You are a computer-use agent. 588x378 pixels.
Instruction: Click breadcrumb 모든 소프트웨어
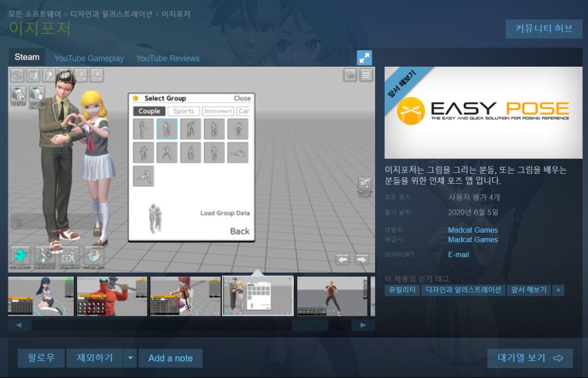(35, 14)
